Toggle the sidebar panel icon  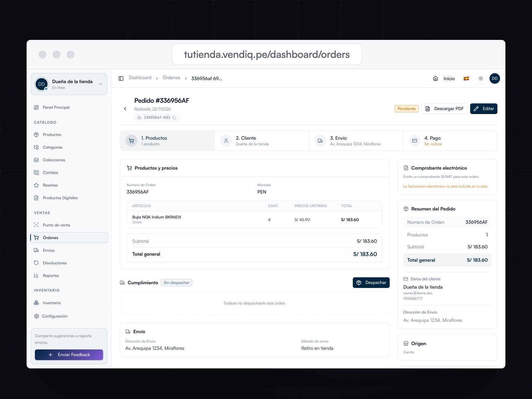click(x=121, y=78)
